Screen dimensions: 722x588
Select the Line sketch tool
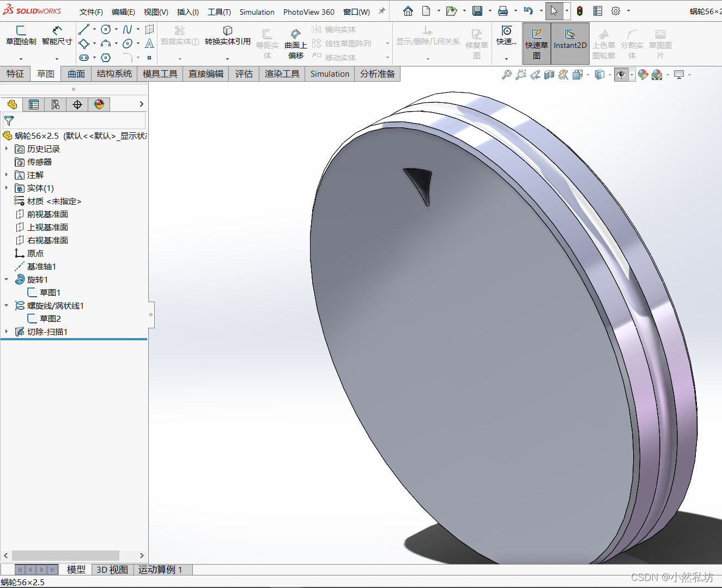(x=84, y=29)
